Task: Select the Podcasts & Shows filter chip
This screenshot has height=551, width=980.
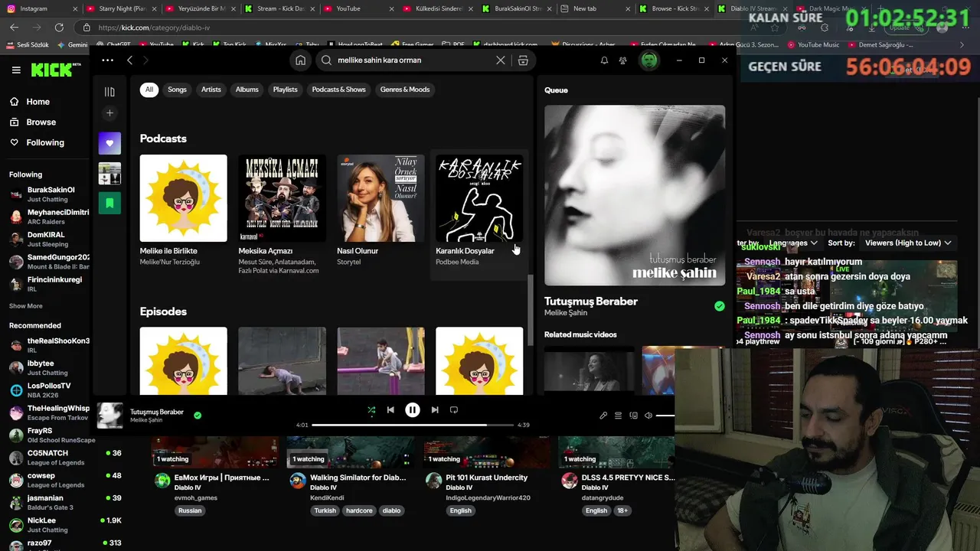Action: pyautogui.click(x=338, y=90)
